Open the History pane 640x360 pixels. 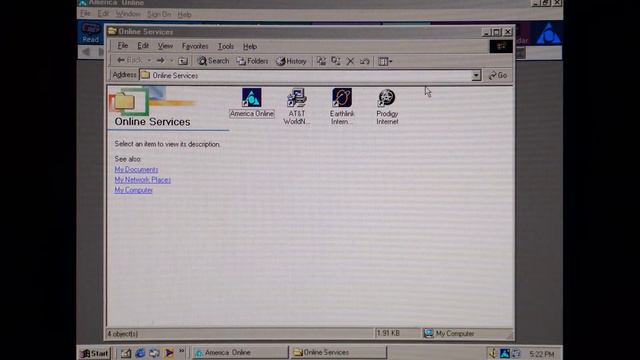tap(291, 61)
